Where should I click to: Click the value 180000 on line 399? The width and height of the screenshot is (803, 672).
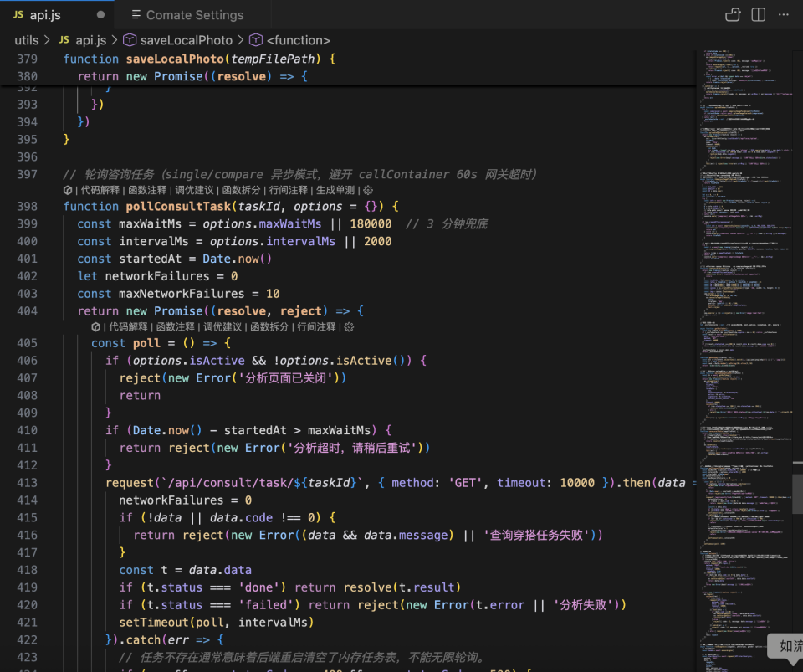click(371, 223)
